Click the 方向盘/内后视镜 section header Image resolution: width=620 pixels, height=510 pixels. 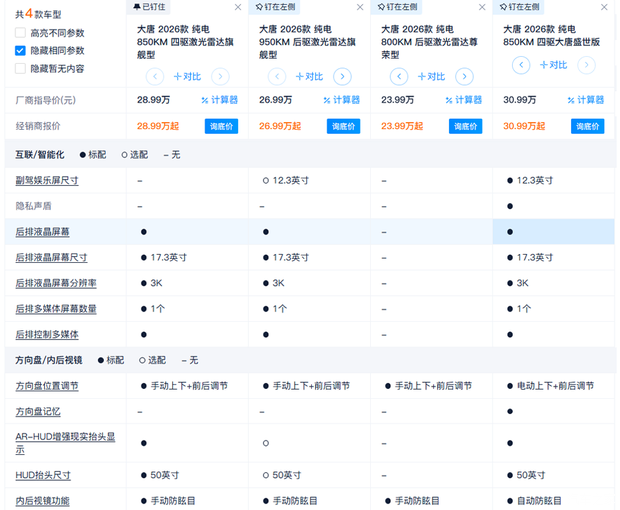pyautogui.click(x=49, y=360)
